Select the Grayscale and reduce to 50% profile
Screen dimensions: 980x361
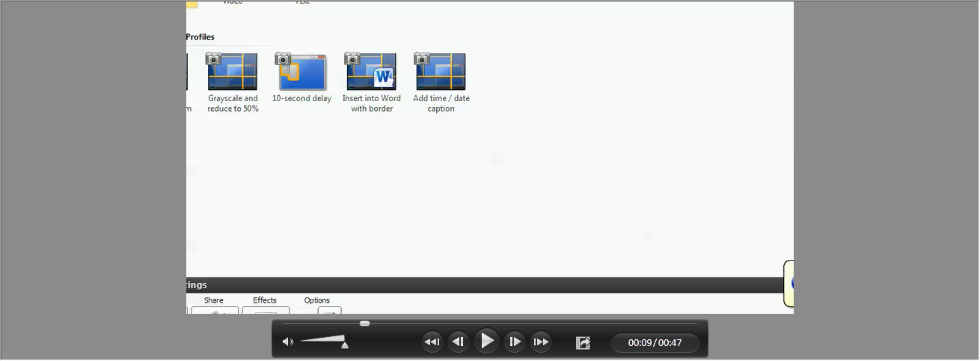(x=233, y=72)
